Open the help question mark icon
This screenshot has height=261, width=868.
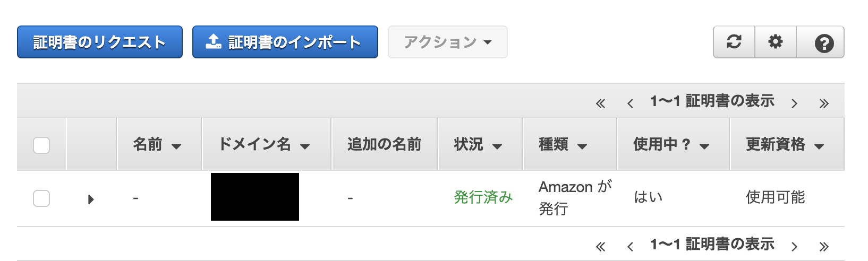pyautogui.click(x=823, y=42)
